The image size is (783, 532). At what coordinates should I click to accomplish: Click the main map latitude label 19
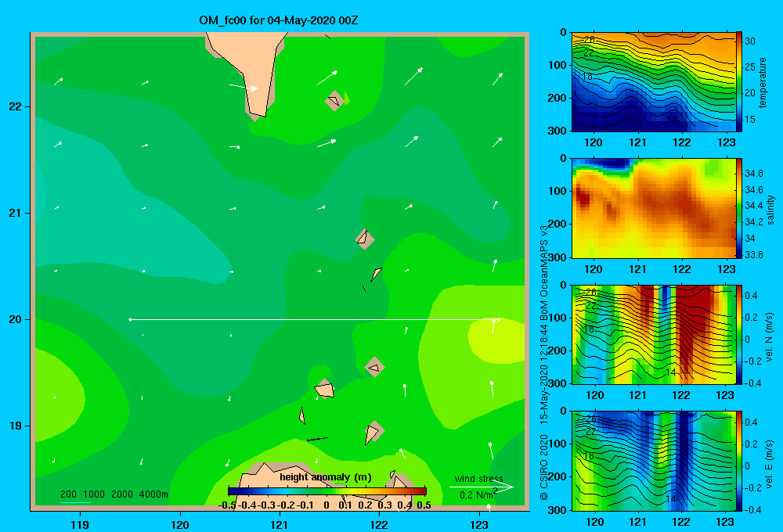(16, 426)
